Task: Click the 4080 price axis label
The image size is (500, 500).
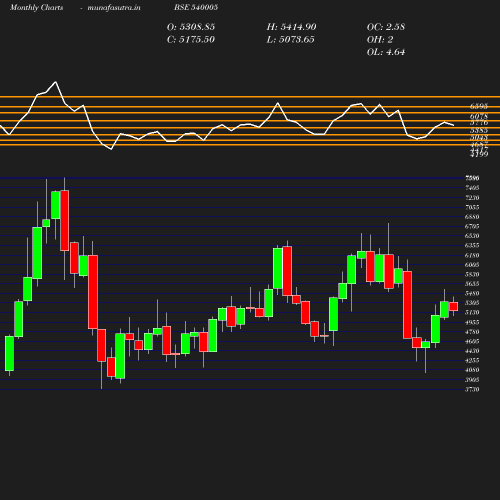Action: tap(472, 370)
